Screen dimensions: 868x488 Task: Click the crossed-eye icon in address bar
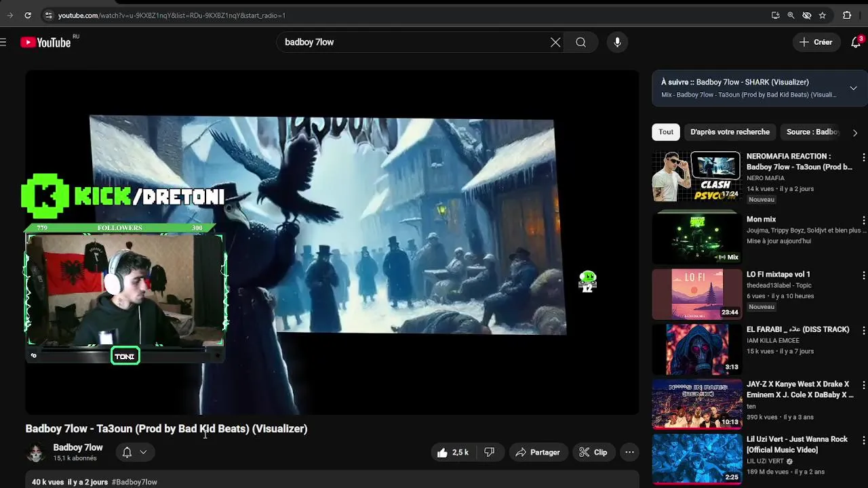(806, 15)
